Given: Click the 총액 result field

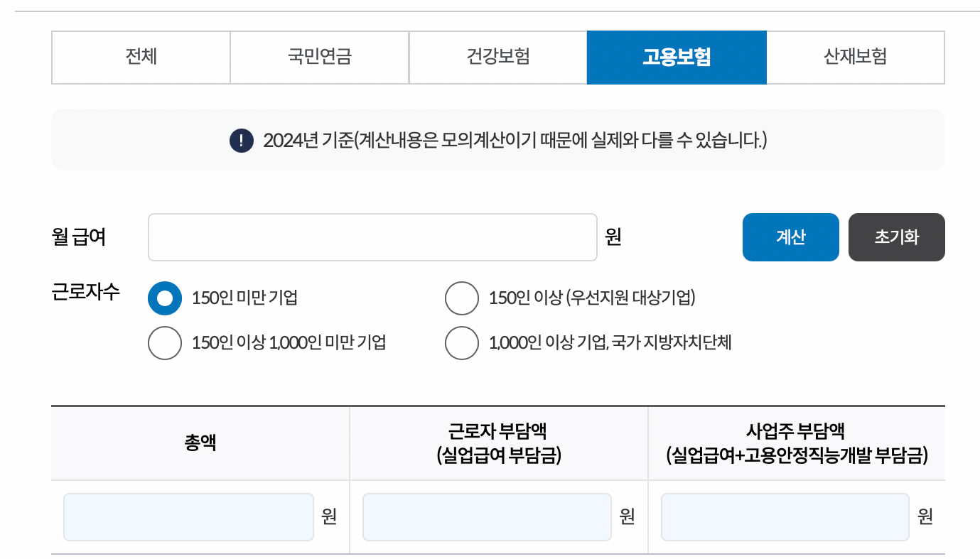Looking at the screenshot, I should pos(188,516).
